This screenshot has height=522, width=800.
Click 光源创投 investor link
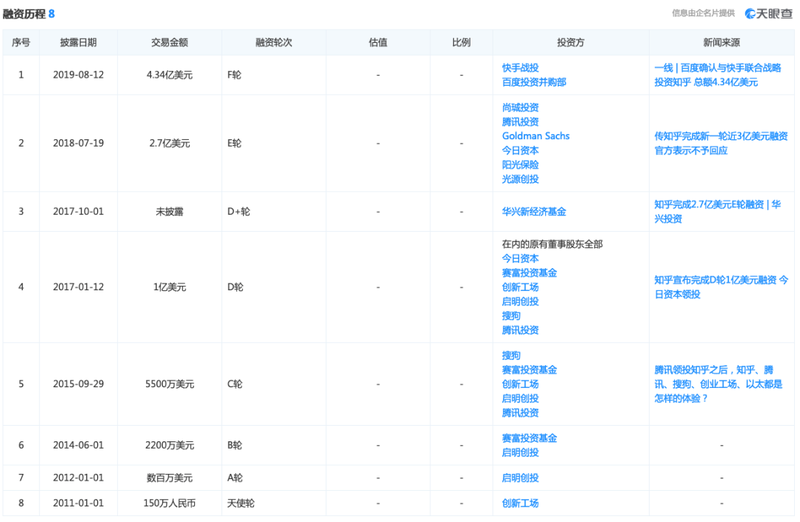(520, 179)
